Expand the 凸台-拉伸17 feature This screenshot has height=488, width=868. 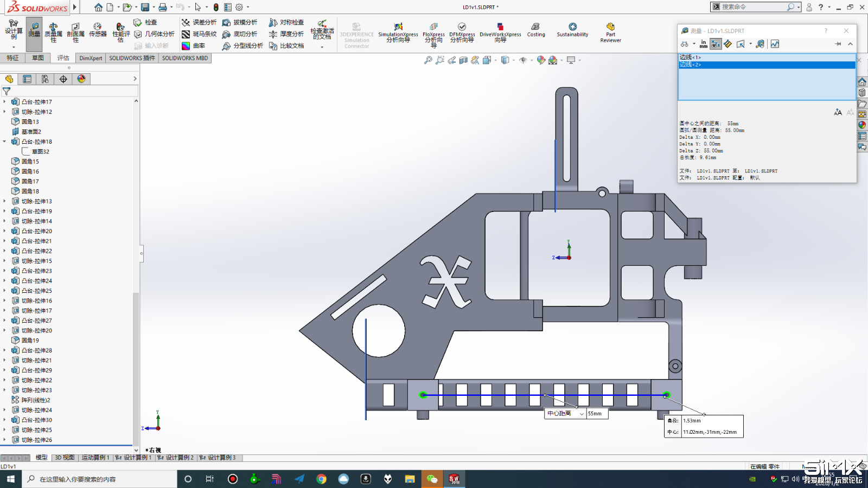[x=5, y=102]
